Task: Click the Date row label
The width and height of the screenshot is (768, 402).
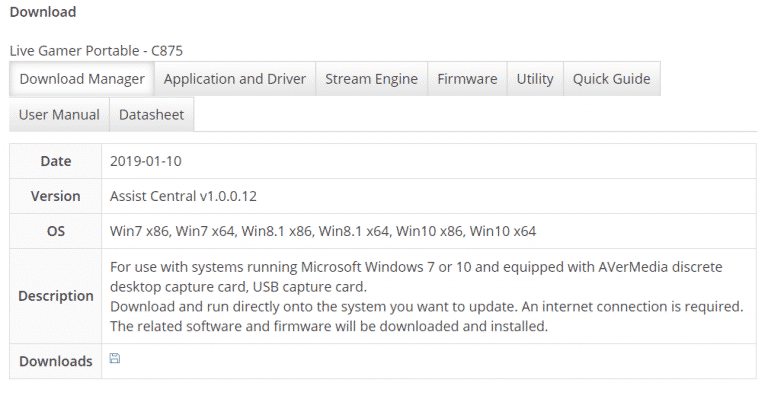Action: 56,161
